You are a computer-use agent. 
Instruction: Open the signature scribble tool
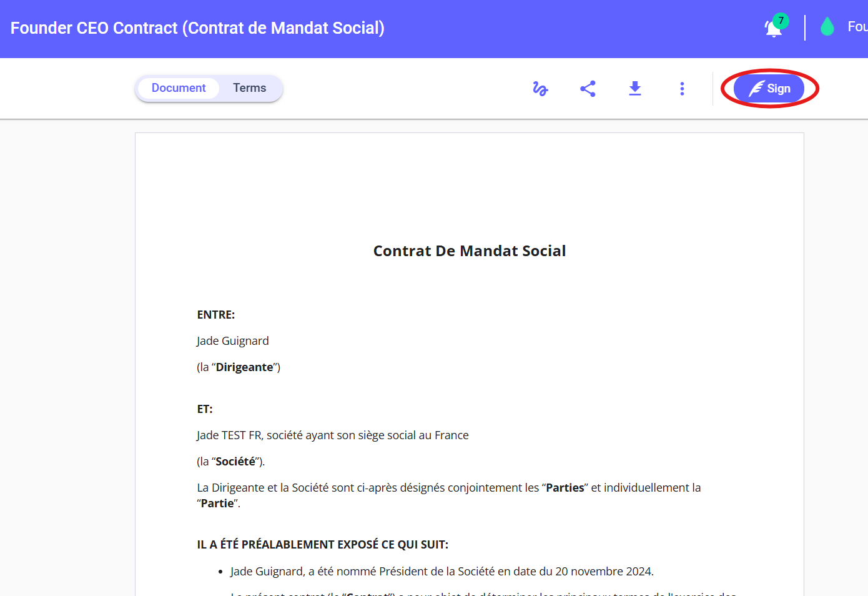[540, 89]
